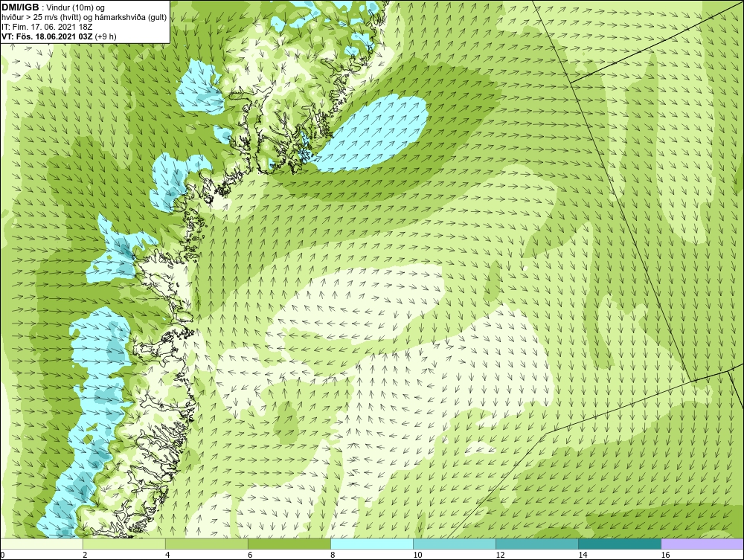
Task: Click the 2–4 m/s light green legend swatch
Action: pos(124,544)
